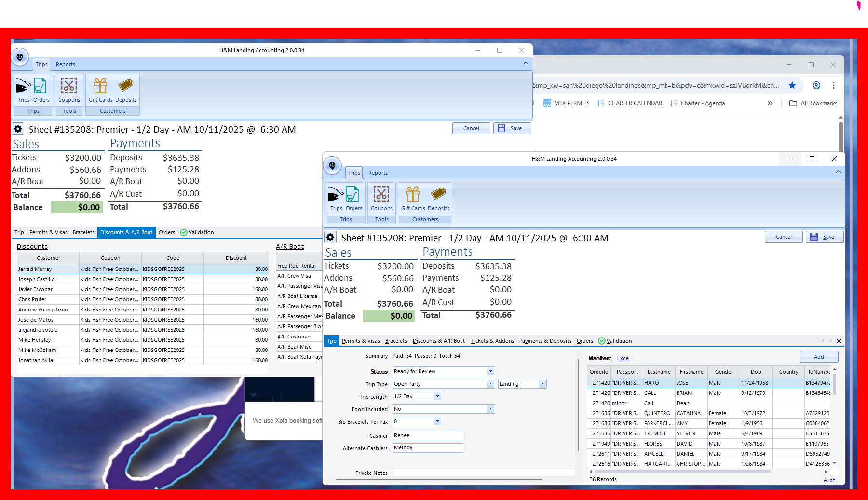Viewport: 868px width, 500px height.
Task: Open the Coupons tool in the front window
Action: 381,195
